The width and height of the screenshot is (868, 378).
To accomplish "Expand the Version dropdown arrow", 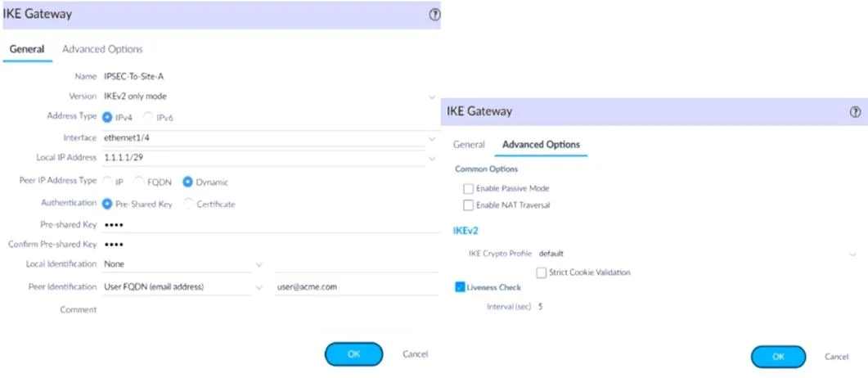I will click(x=432, y=97).
